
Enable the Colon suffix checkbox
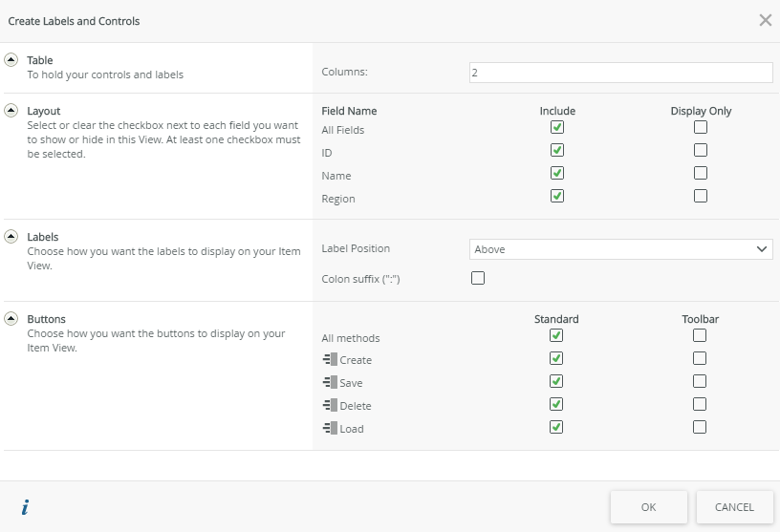[478, 278]
